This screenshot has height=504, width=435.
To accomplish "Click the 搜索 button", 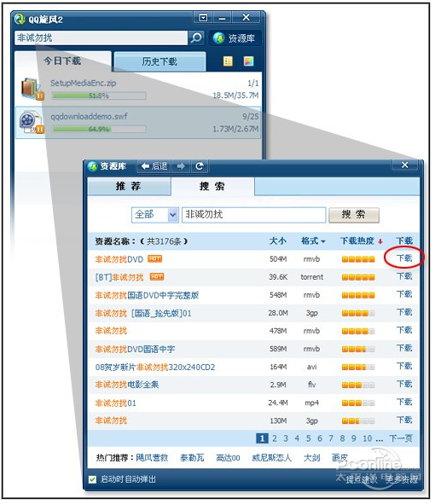I will tap(354, 215).
